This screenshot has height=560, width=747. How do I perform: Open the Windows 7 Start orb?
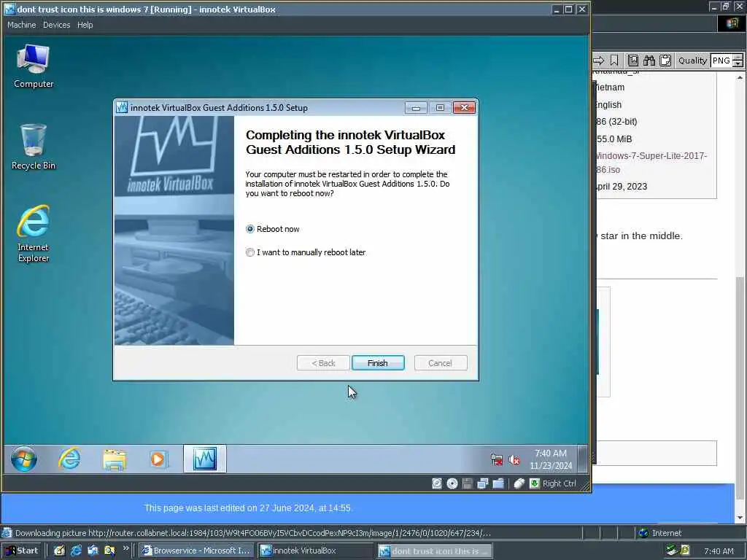click(24, 459)
